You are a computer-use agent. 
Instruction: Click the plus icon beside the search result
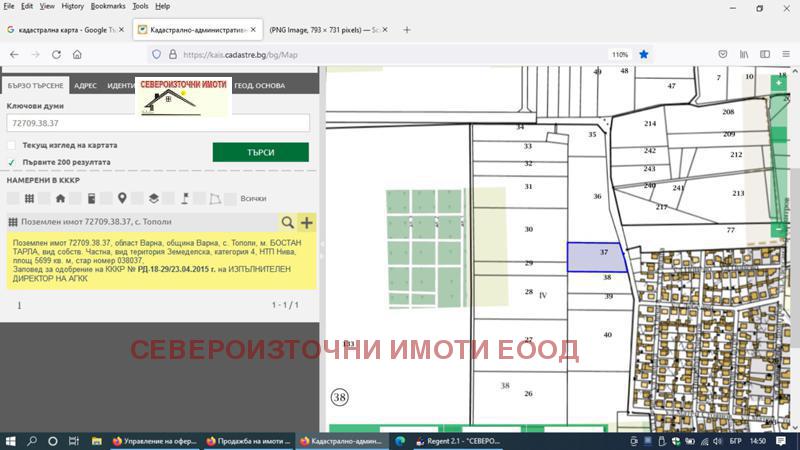(306, 222)
